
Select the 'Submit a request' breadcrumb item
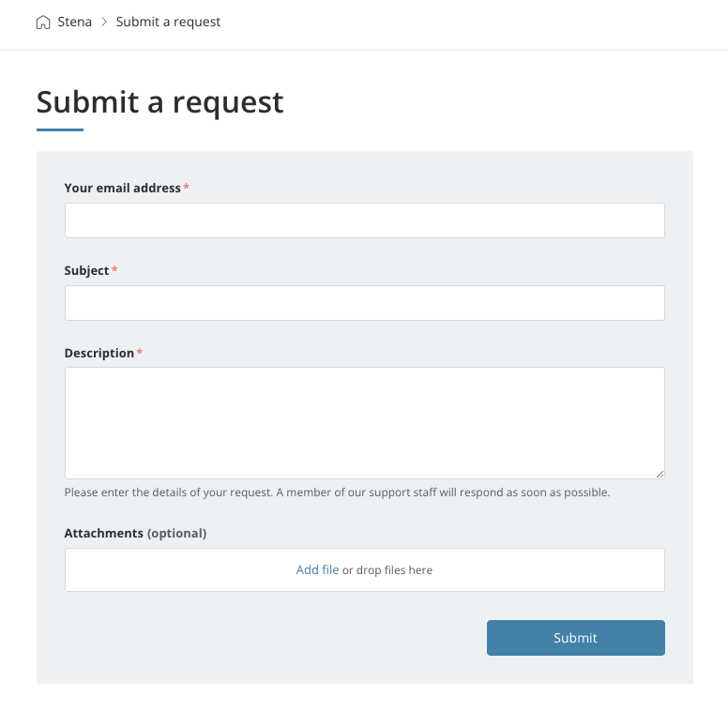tap(168, 22)
